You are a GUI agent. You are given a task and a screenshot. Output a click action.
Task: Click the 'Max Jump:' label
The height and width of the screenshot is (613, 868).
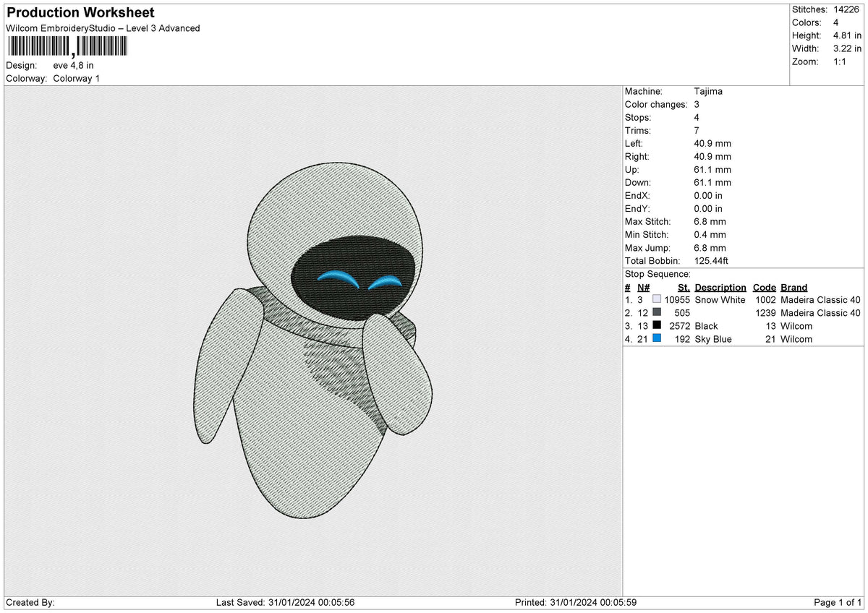[x=647, y=247]
